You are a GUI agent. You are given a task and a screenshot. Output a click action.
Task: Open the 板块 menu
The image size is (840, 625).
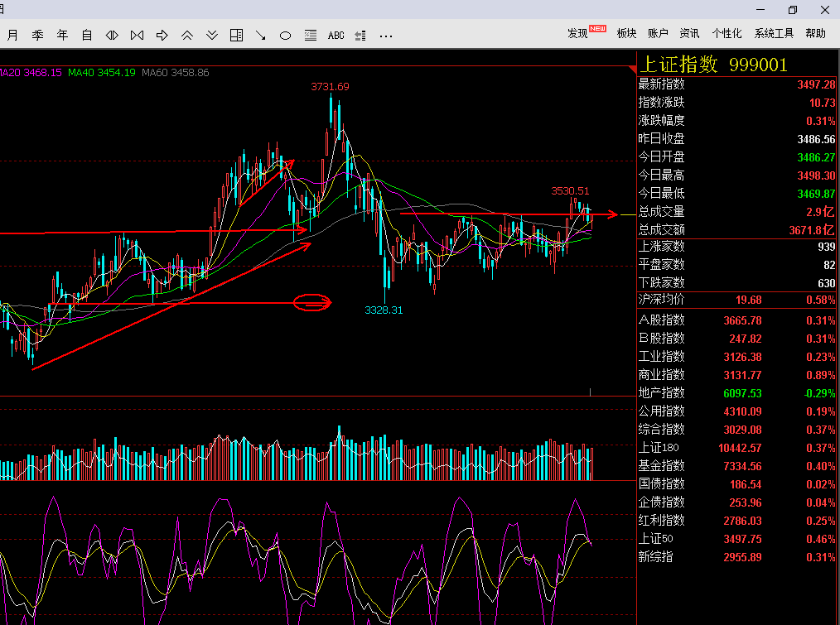click(626, 33)
